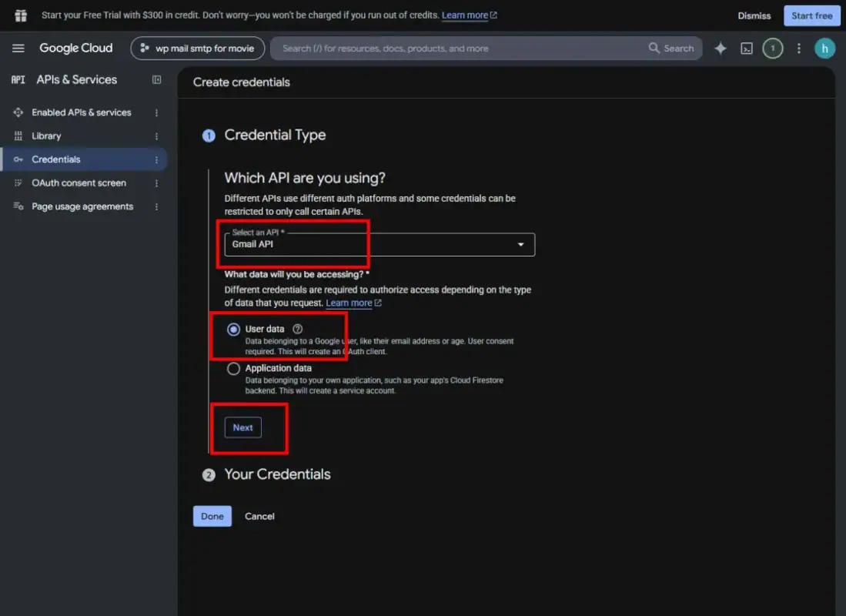The height and width of the screenshot is (616, 846).
Task: Open the account avatar 'h'
Action: pos(824,48)
